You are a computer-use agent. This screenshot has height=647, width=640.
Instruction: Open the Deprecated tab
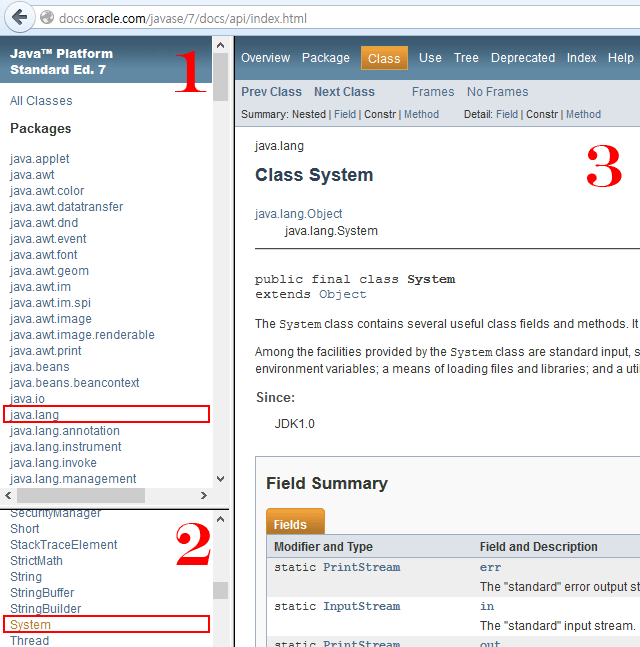point(522,58)
